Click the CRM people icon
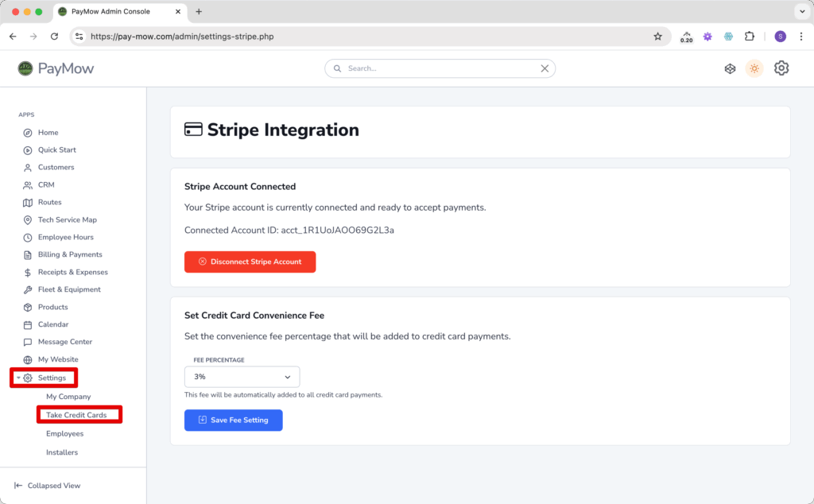 pos(28,185)
